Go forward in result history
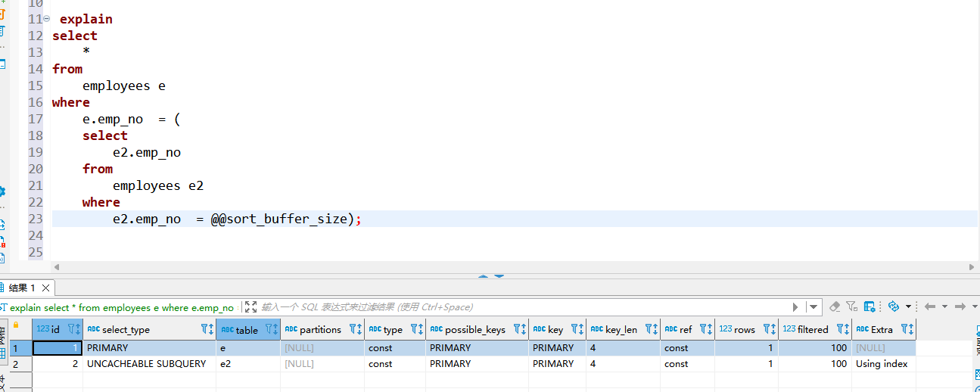Image resolution: width=980 pixels, height=392 pixels. [x=960, y=306]
